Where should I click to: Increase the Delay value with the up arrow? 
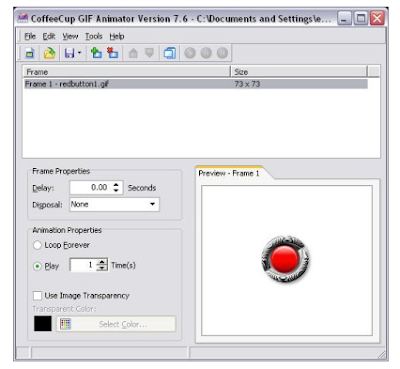pyautogui.click(x=116, y=184)
